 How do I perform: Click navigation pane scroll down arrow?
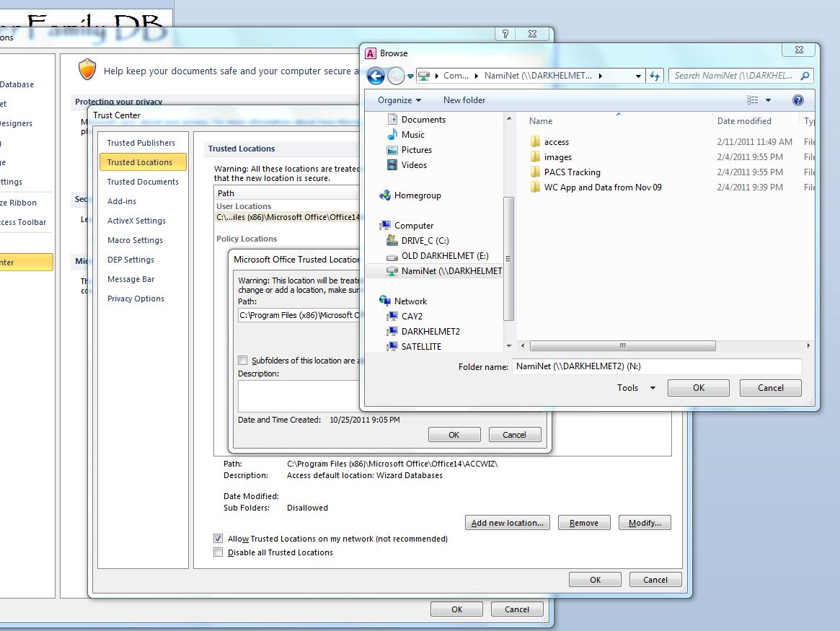pyautogui.click(x=509, y=346)
